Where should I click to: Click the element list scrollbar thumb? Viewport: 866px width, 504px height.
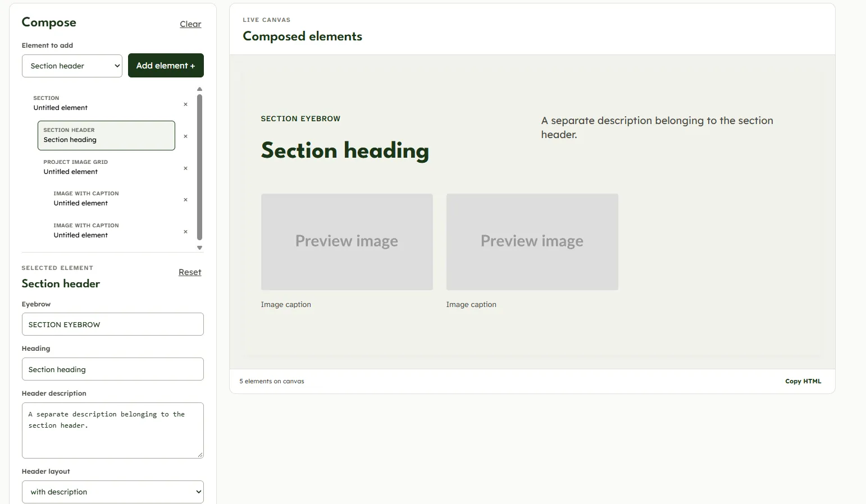tap(199, 167)
